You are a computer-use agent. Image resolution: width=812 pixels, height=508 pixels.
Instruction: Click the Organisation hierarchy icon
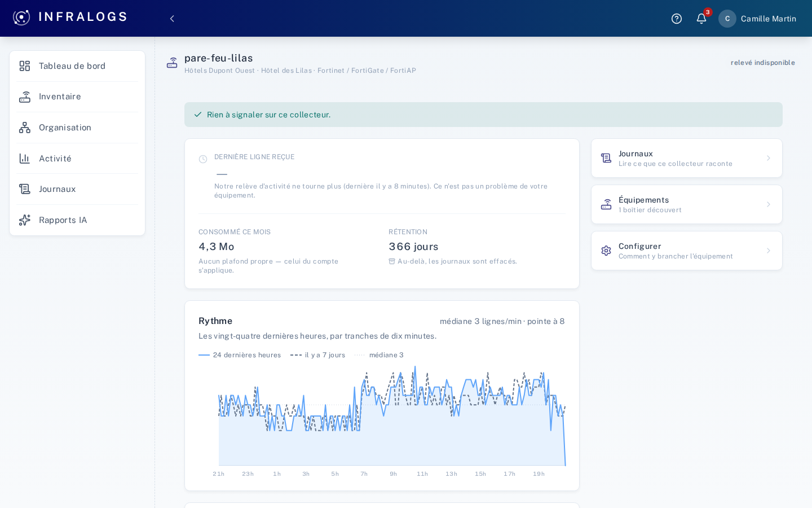click(x=25, y=128)
